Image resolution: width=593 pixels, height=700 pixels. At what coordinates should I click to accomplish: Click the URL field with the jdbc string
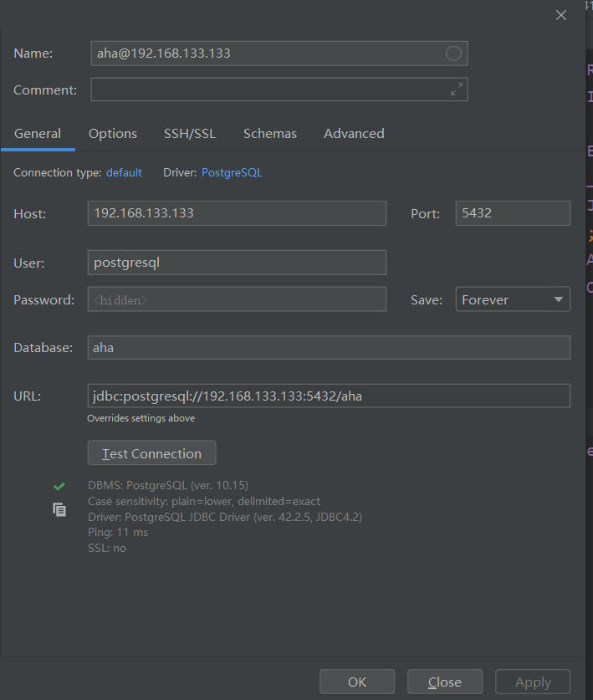click(x=329, y=396)
